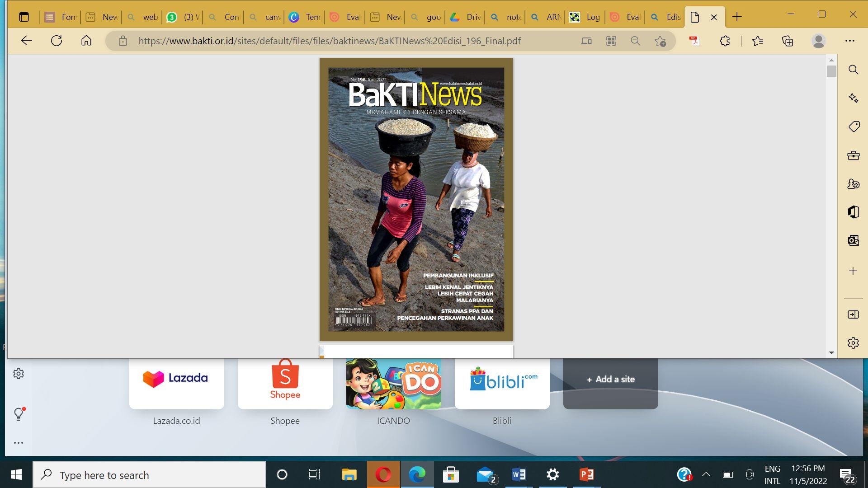Switch to the Drive tab
Image resolution: width=868 pixels, height=488 pixels.
point(466,17)
